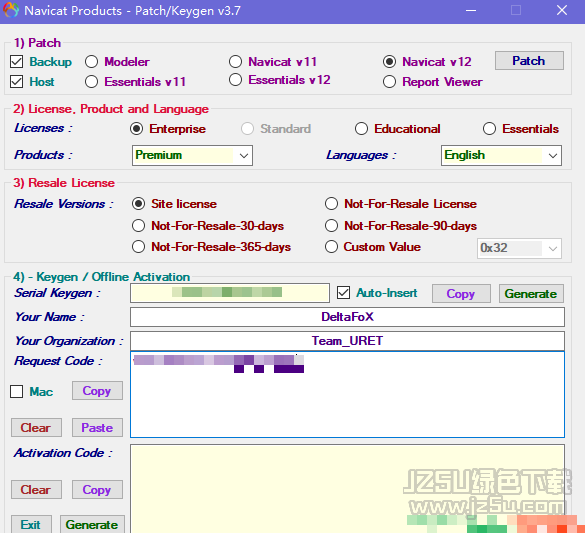The height and width of the screenshot is (533, 585).
Task: Select the Modeler radio option
Action: (x=91, y=62)
